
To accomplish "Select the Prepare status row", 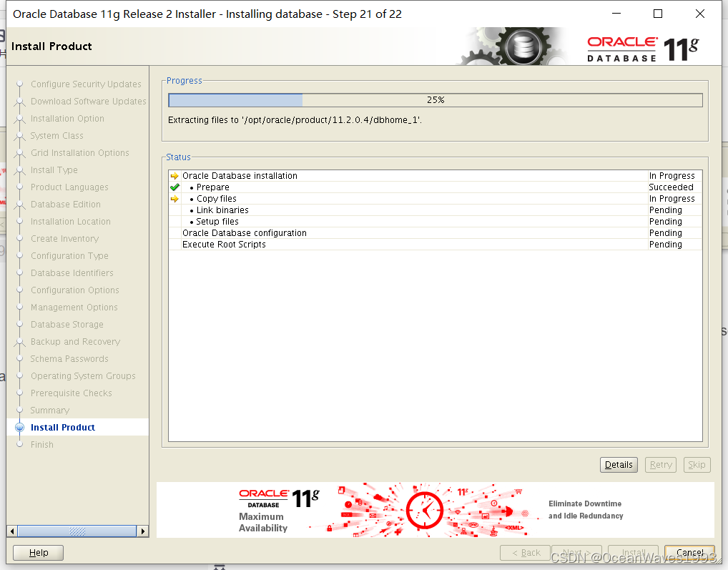I will 435,187.
